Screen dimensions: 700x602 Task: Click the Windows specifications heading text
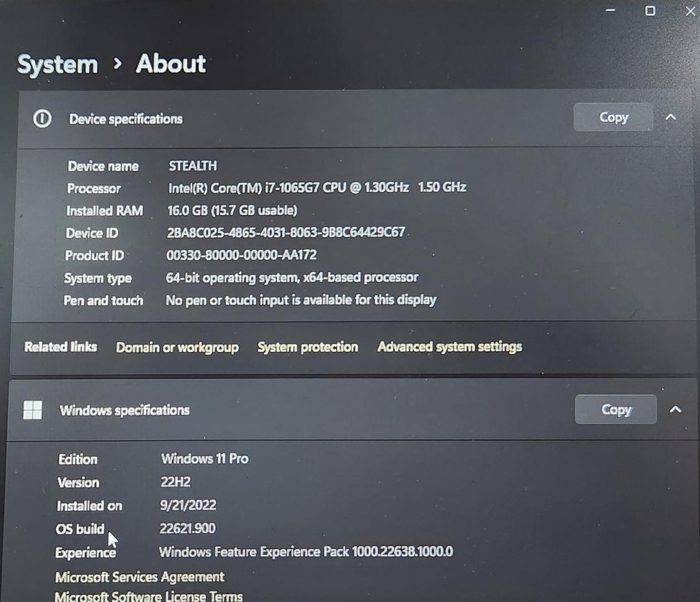point(124,410)
